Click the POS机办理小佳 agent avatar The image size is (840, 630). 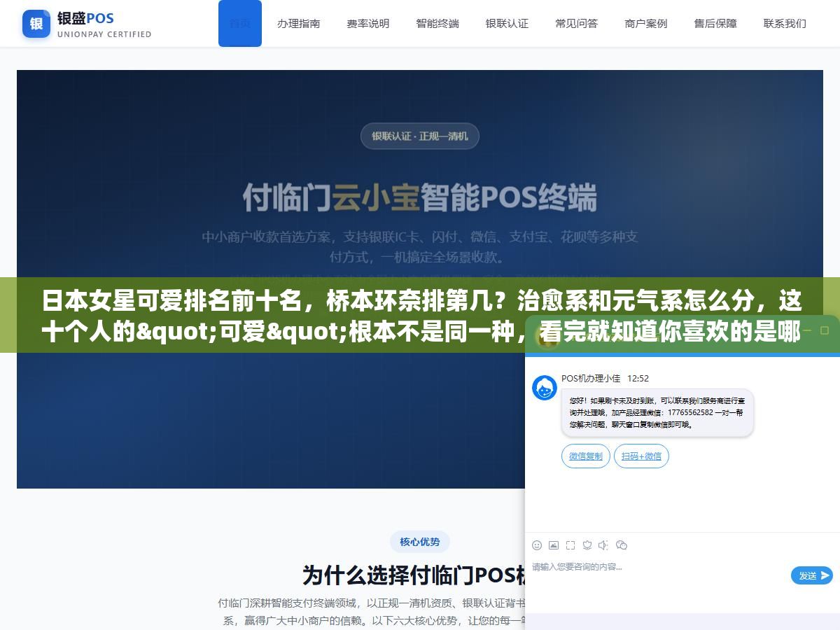pos(545,388)
